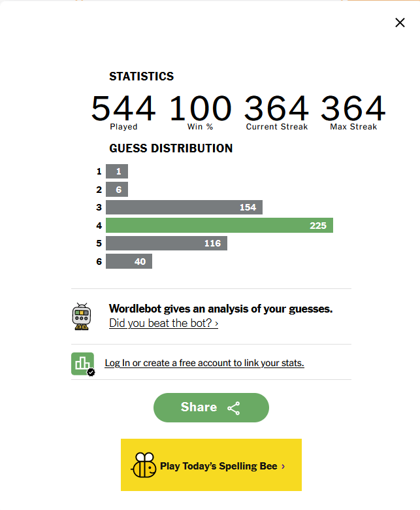Click the Wordlebot robot icon
The height and width of the screenshot is (510, 420).
[82, 316]
